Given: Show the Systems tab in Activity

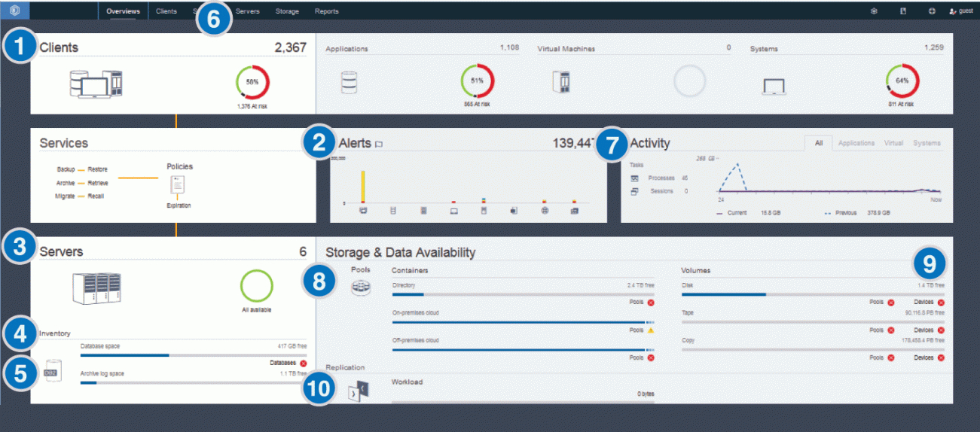Looking at the screenshot, I should click(926, 143).
